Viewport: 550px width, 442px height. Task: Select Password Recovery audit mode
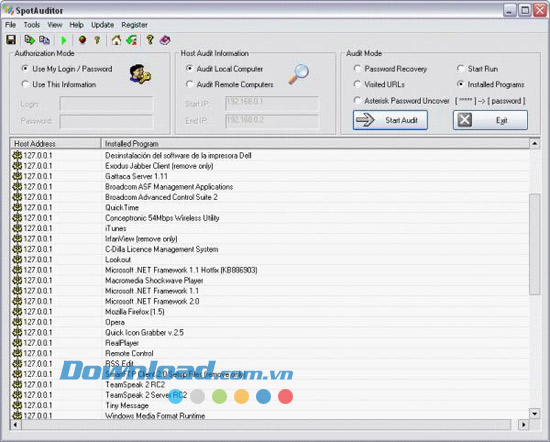390,69
